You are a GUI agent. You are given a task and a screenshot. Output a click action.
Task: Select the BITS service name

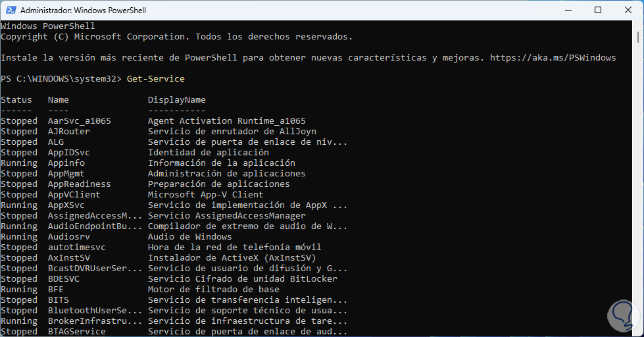(59, 300)
